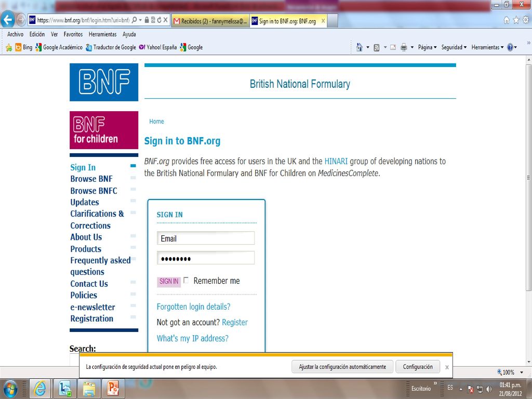Click the Configuración button in notification bar
Viewport: 532px width, 399px height.
418,367
